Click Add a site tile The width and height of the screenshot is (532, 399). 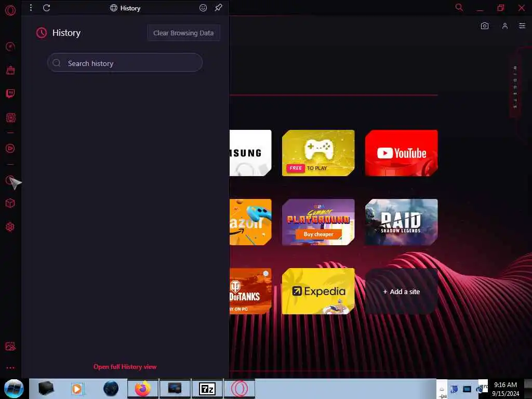[x=402, y=291]
